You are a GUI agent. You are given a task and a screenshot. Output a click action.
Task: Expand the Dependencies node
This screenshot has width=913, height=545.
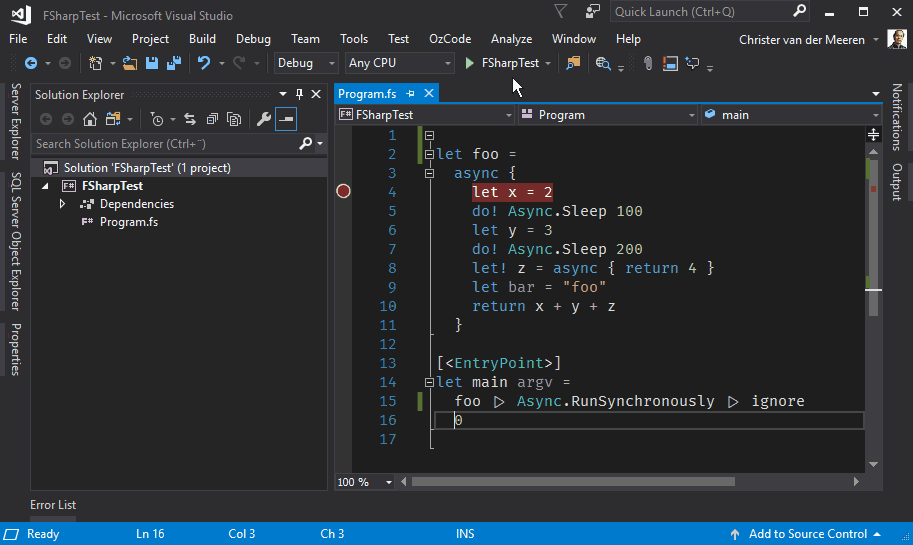pos(62,204)
